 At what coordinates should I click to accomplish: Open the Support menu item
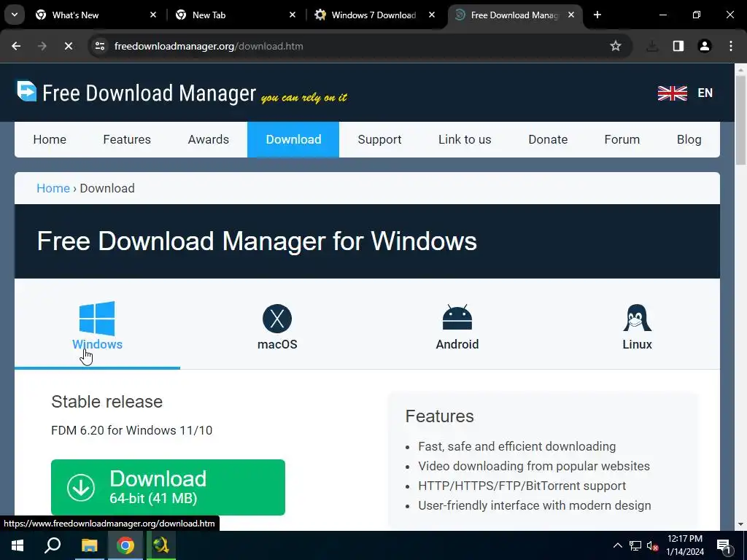(379, 139)
